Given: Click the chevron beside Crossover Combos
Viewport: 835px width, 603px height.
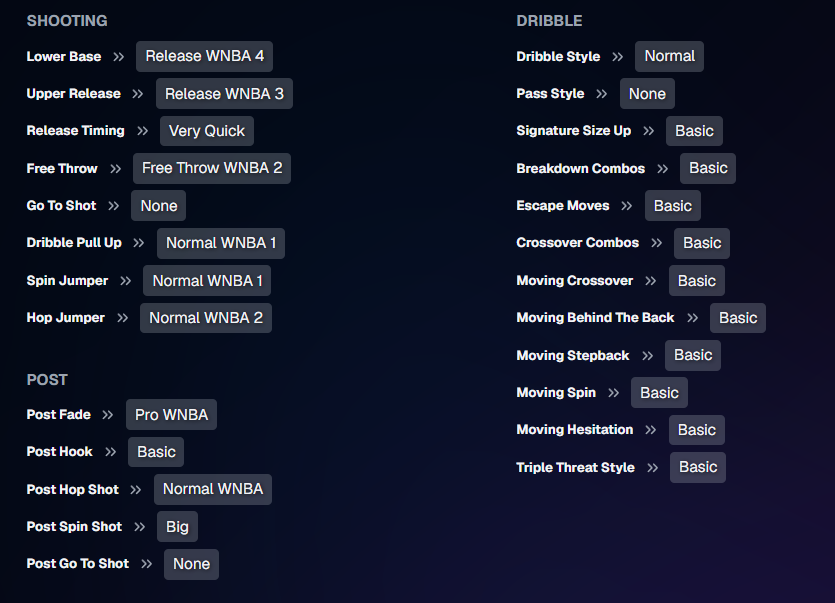Looking at the screenshot, I should point(657,243).
